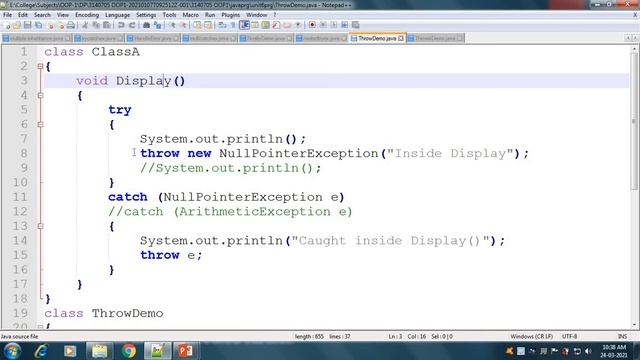Collapse the try block fold on line 6
This screenshot has height=360, width=640.
[x=40, y=124]
